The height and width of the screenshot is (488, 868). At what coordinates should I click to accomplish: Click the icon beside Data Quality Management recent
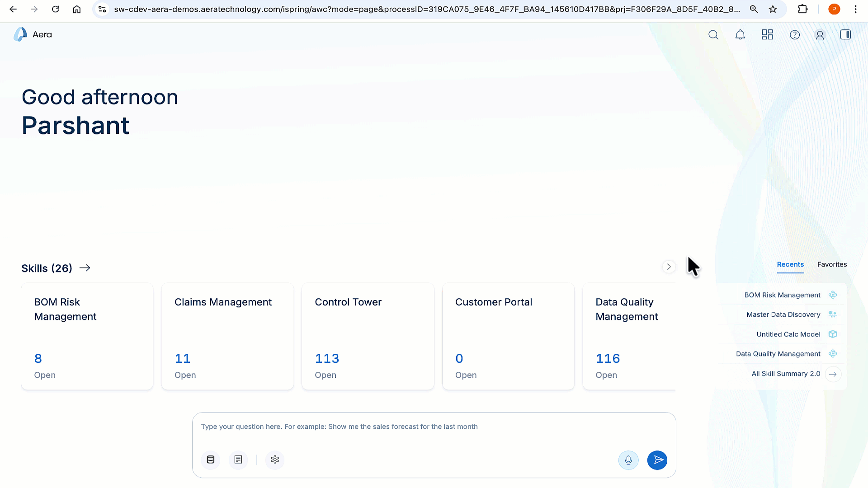pos(833,354)
